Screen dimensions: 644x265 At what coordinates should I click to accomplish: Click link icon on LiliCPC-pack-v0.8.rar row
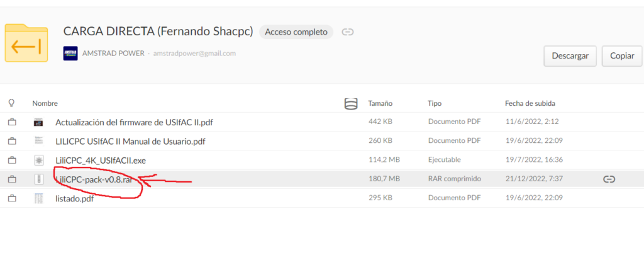tap(609, 179)
